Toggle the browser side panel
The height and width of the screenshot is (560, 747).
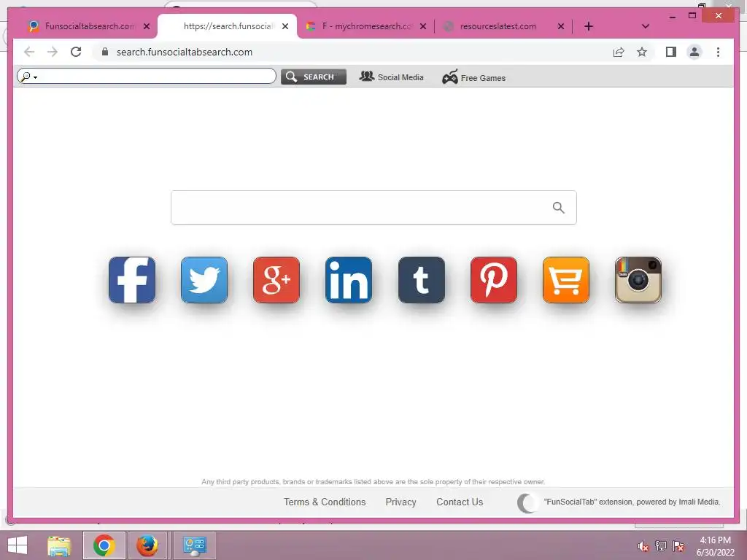pos(671,52)
